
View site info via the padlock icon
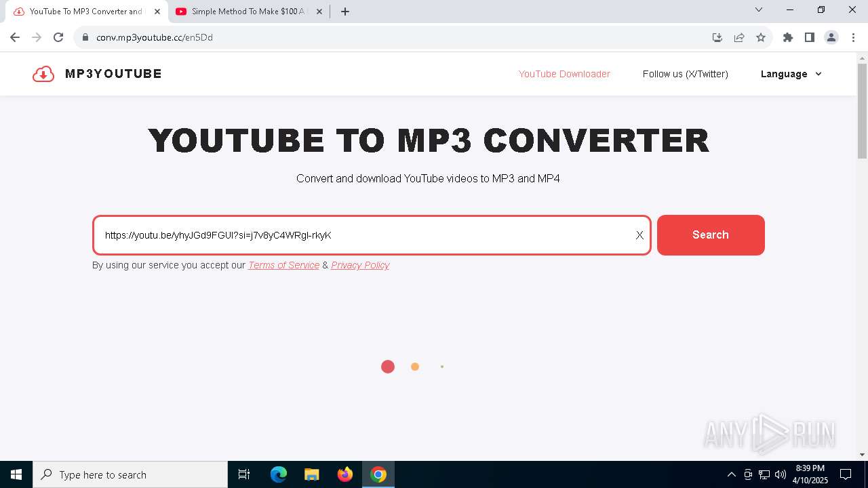85,37
